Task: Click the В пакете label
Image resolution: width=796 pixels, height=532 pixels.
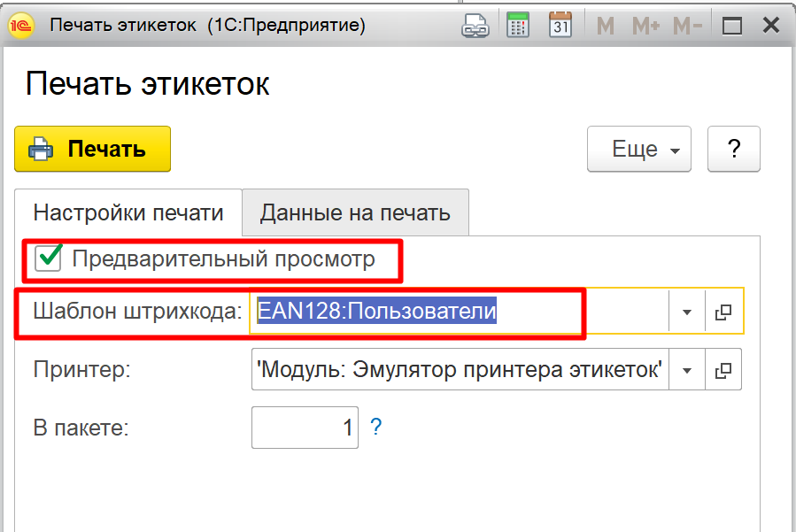Action: (x=81, y=428)
